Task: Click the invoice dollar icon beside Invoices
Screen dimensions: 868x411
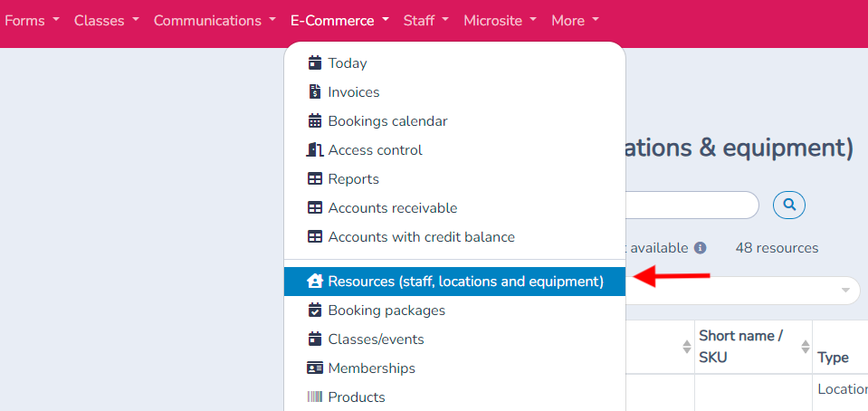Action: (x=314, y=91)
